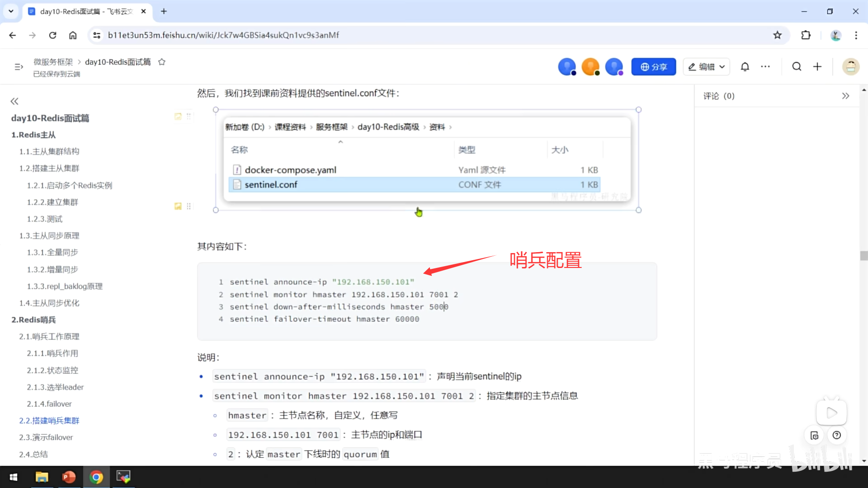Click the notification bell icon

point(745,67)
